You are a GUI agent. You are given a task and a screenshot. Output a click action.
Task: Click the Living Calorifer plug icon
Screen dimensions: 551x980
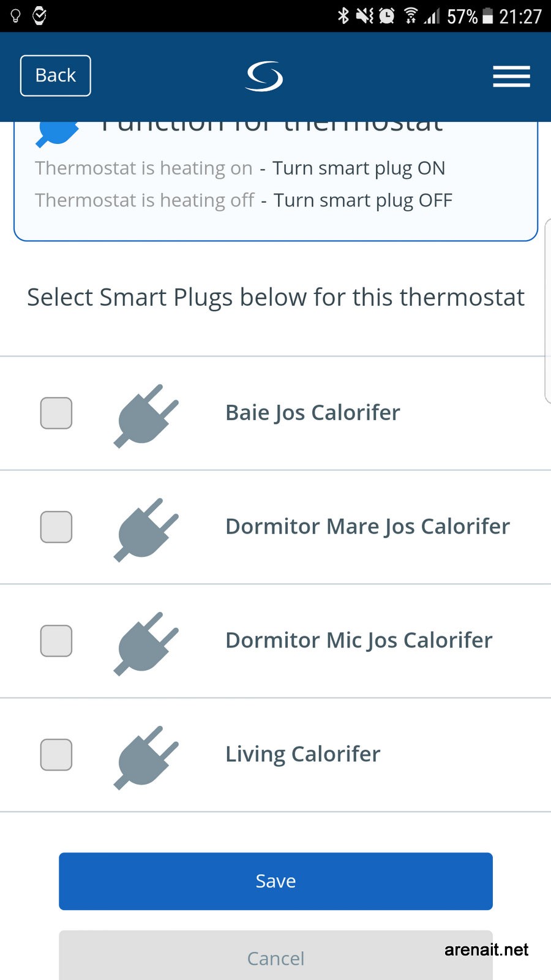tap(146, 757)
